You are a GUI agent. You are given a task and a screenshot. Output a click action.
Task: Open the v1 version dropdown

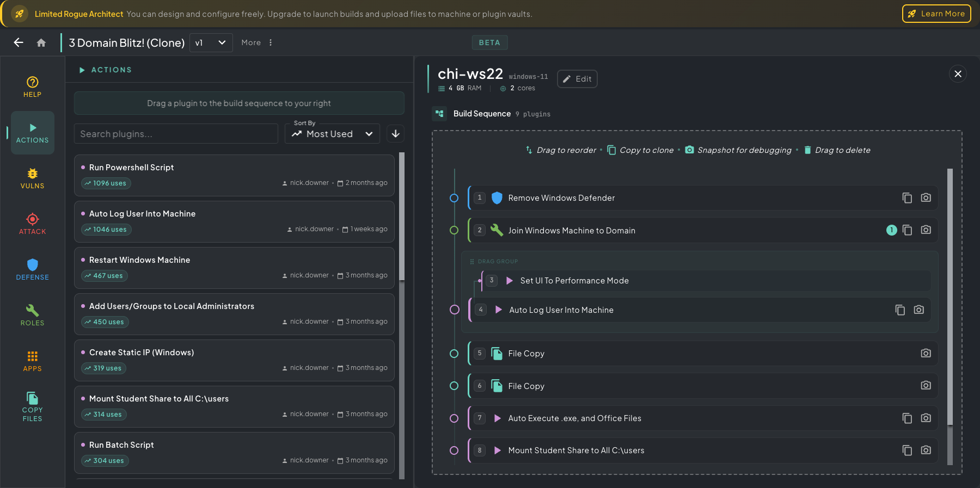click(x=211, y=42)
